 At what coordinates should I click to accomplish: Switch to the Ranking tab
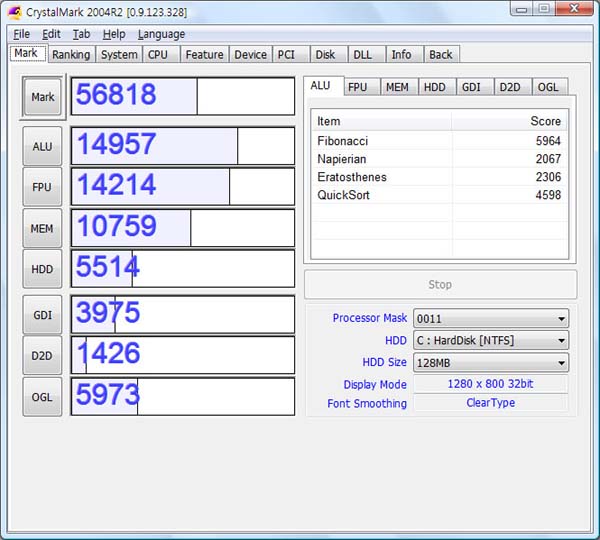71,55
